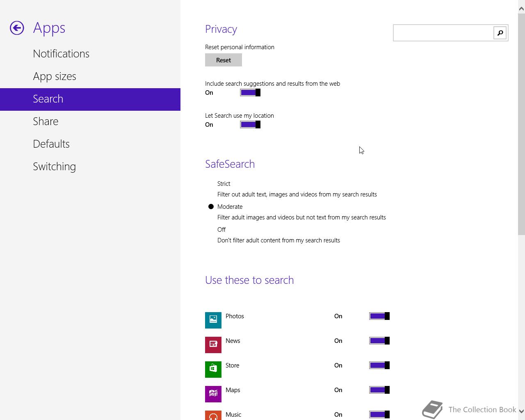Image resolution: width=525 pixels, height=420 pixels.
Task: Click the scrollbar down arrow
Action: click(x=521, y=411)
